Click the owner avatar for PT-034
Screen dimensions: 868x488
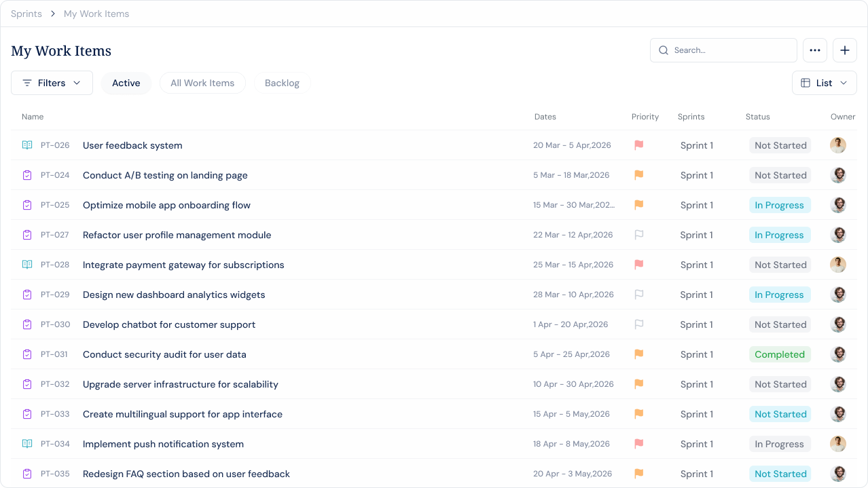point(838,444)
